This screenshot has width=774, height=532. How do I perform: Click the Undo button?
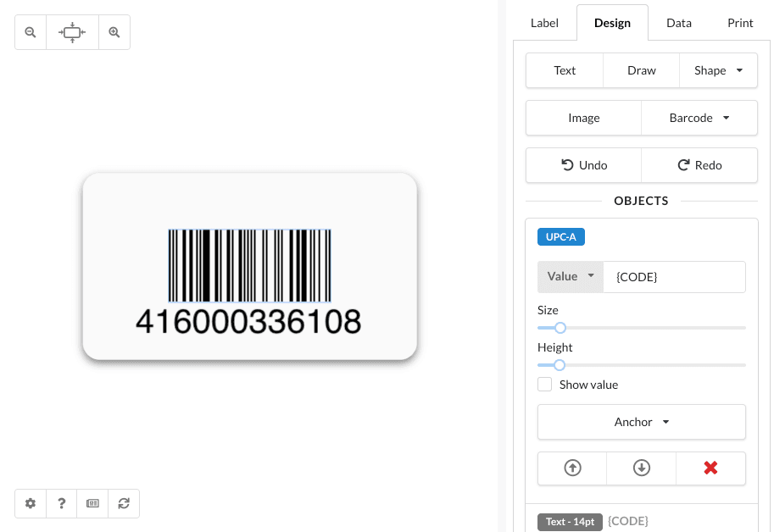(583, 165)
